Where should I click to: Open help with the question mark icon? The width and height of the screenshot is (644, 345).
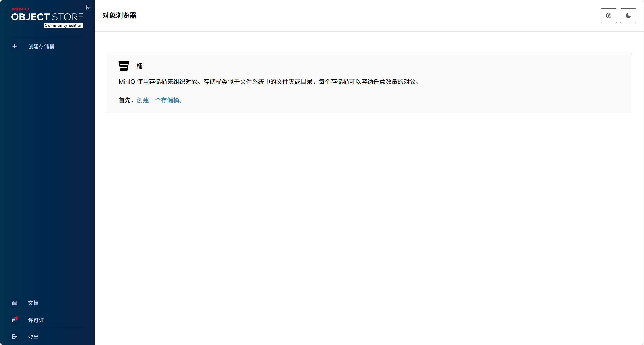[608, 16]
